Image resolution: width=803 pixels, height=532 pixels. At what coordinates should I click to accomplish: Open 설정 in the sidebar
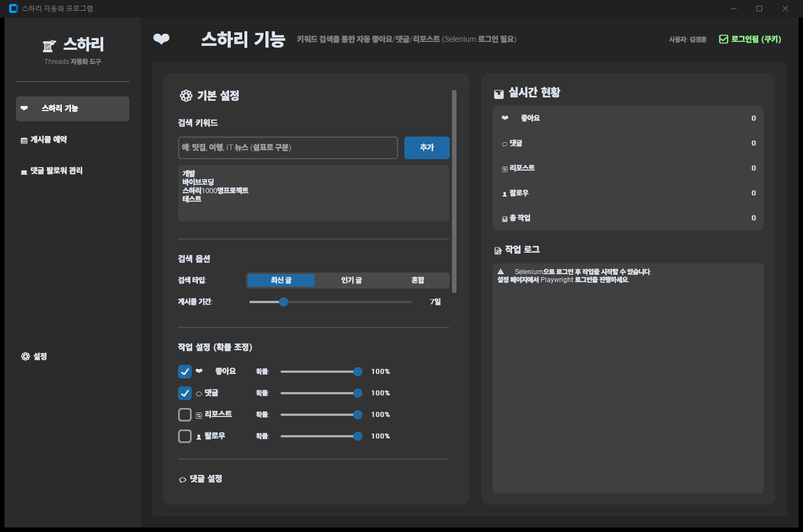pos(73,356)
